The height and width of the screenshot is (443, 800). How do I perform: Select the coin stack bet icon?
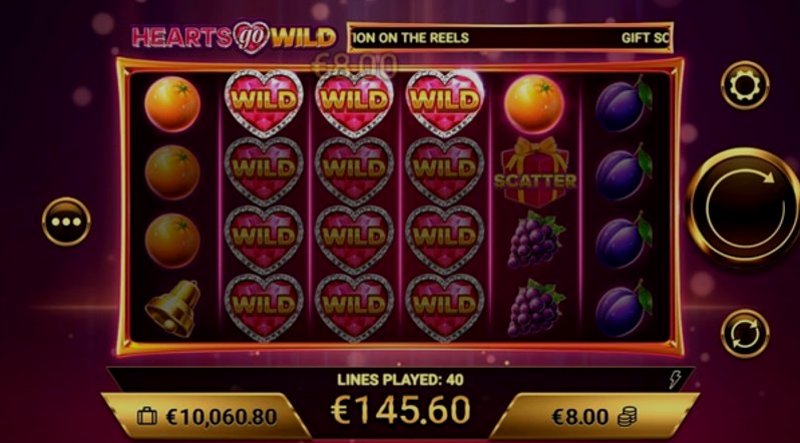(627, 417)
